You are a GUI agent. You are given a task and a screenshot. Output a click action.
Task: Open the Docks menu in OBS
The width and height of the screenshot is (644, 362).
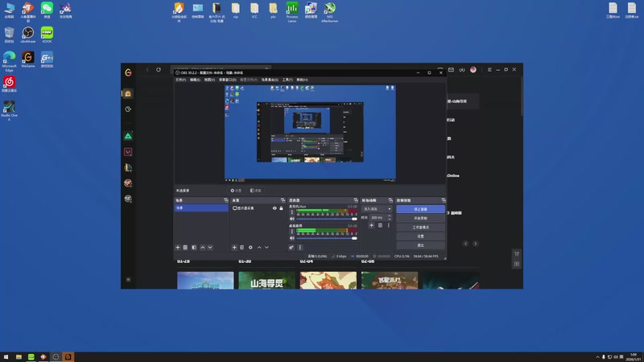point(228,80)
